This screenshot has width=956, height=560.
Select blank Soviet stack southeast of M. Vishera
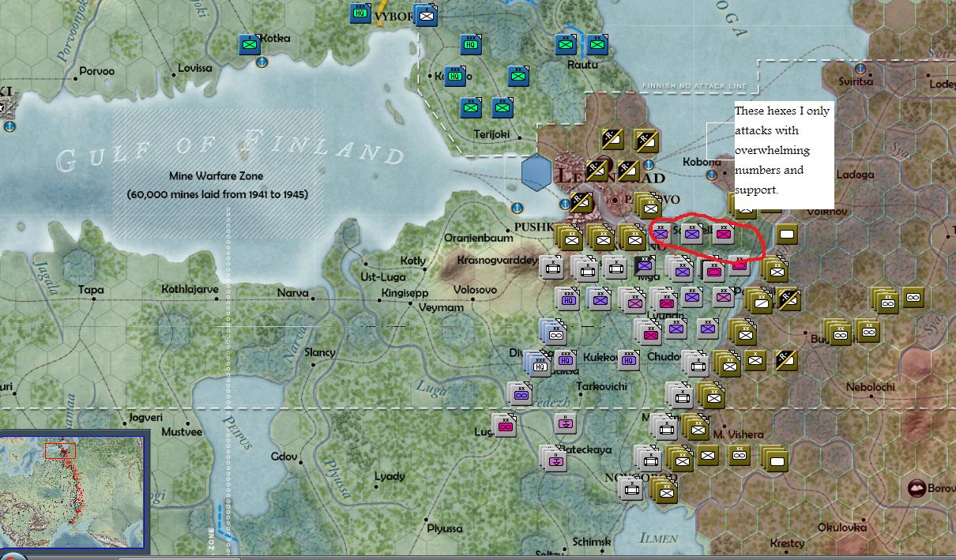tap(775, 459)
